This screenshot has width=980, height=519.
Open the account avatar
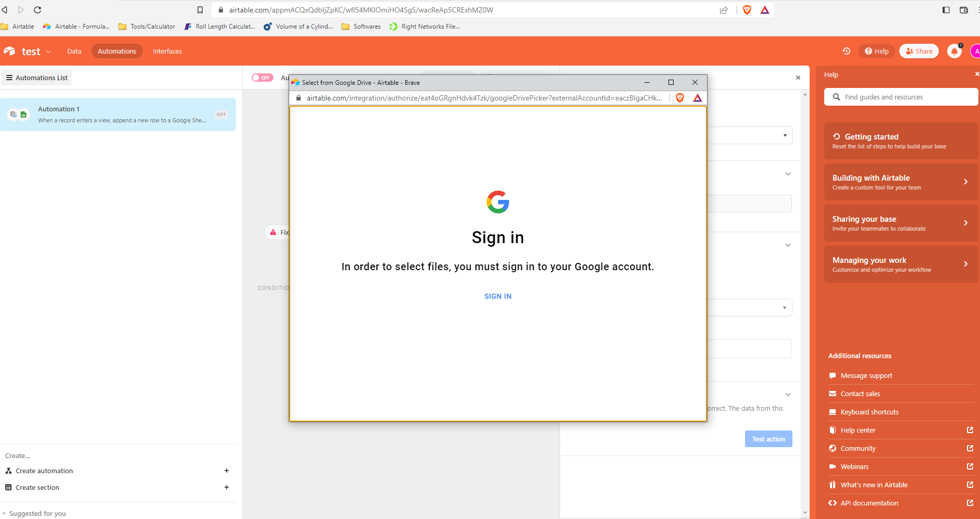975,51
